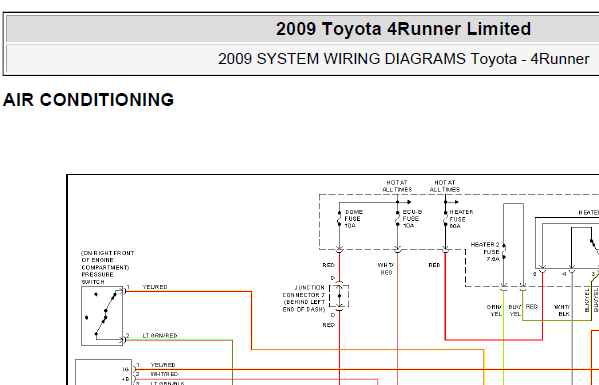Screen dimensions: 599x385
Task: Click the 'DOME FUSE 10A' label
Action: coord(353,219)
